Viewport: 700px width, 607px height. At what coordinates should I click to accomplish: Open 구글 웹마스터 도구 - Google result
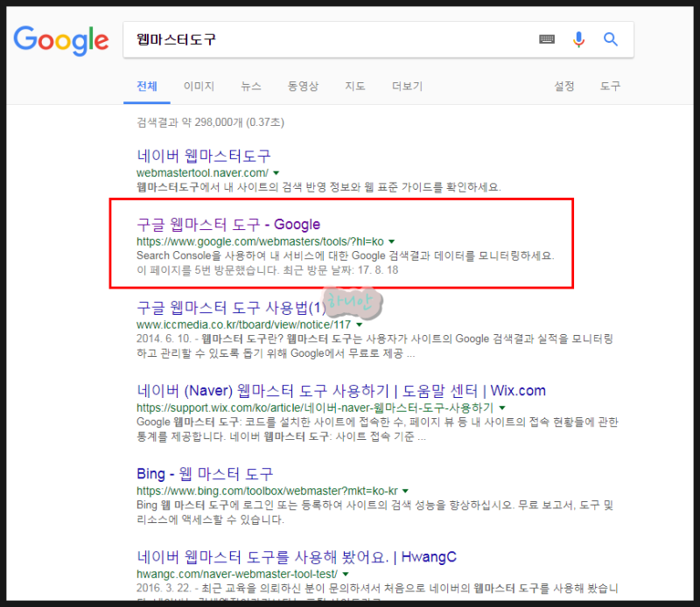(228, 224)
